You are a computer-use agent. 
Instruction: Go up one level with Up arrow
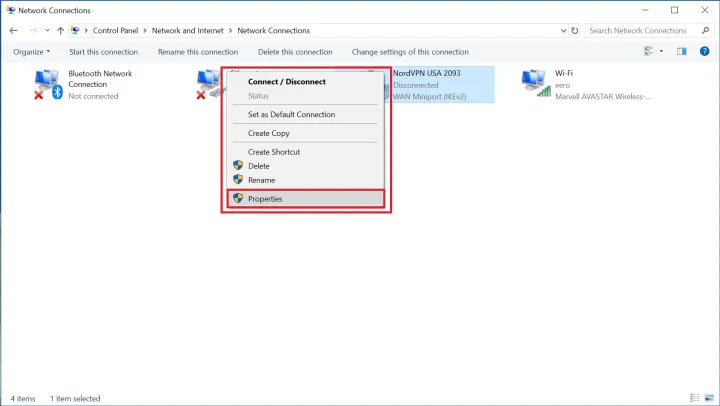coord(60,30)
